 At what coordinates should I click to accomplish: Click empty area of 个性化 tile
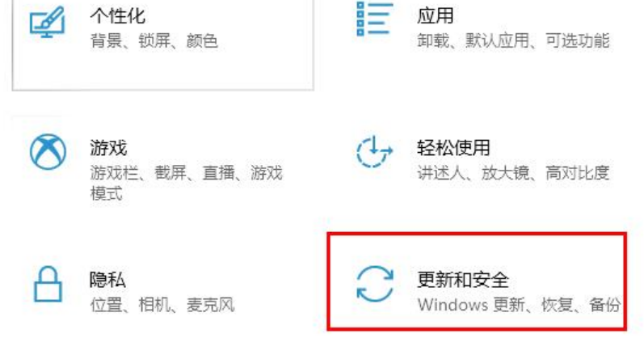point(164,70)
